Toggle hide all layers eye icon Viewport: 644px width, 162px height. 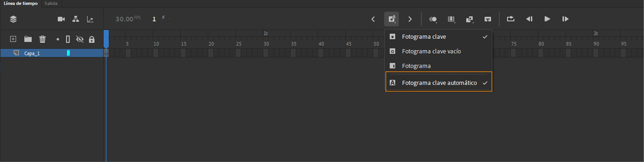[x=80, y=39]
